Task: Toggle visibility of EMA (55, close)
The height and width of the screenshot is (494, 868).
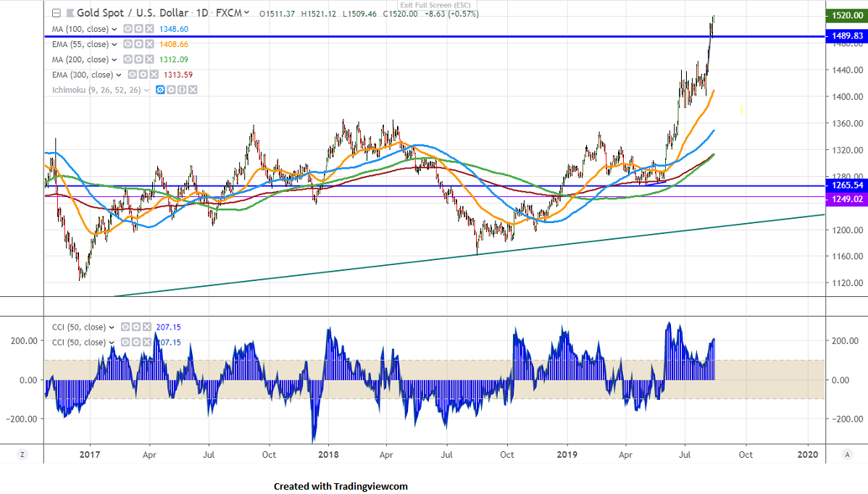Action: coord(127,44)
